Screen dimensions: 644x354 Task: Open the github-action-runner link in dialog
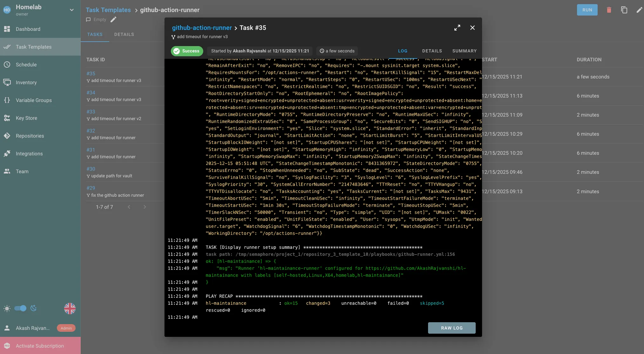point(202,28)
